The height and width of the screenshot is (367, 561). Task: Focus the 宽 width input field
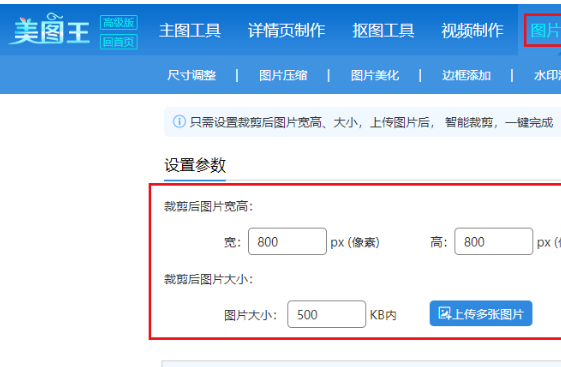287,241
